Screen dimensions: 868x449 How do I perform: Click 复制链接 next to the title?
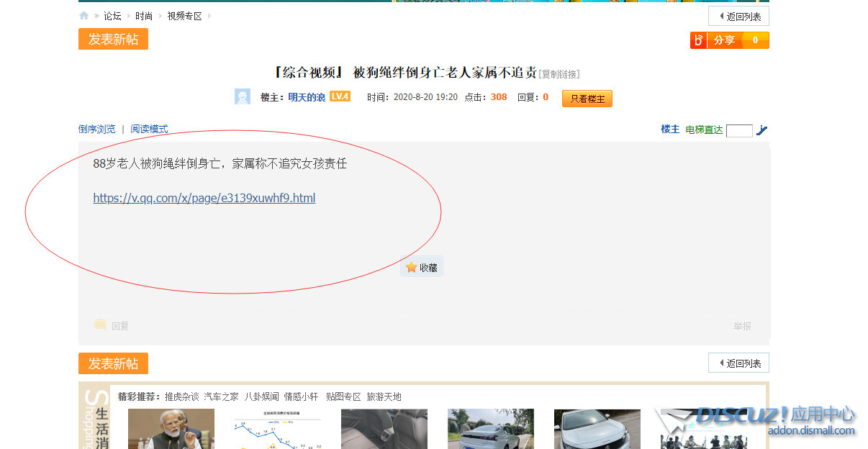tap(559, 74)
